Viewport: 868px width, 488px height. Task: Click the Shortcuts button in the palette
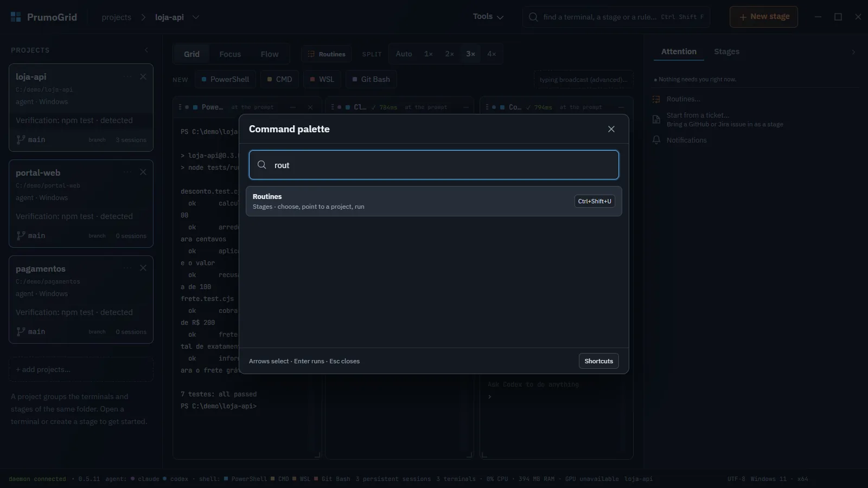[599, 361]
